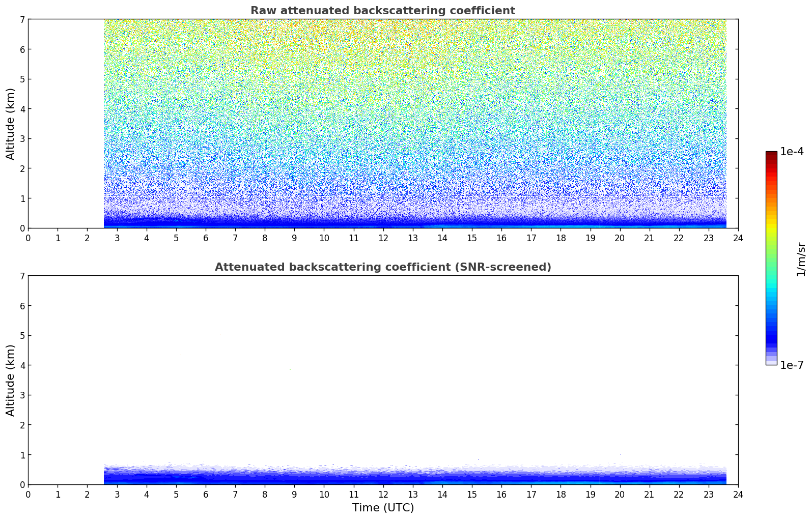The width and height of the screenshot is (812, 519).
Task: Click the 7 km tick on top plot
Action: (x=22, y=19)
